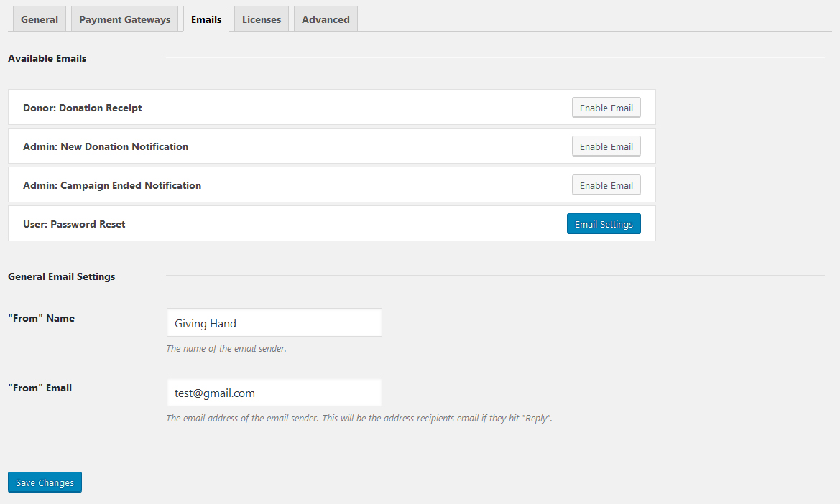This screenshot has width=840, height=504.
Task: Open the General settings tab
Action: coord(40,19)
